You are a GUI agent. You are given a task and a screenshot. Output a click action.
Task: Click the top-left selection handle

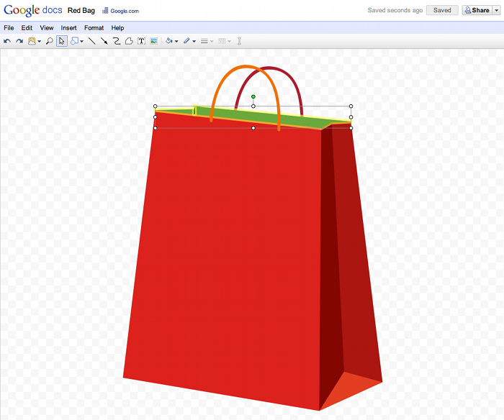tap(156, 106)
